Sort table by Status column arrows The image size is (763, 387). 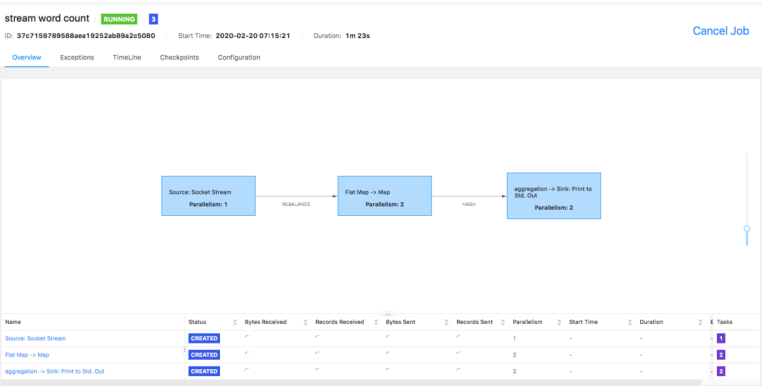coord(235,322)
